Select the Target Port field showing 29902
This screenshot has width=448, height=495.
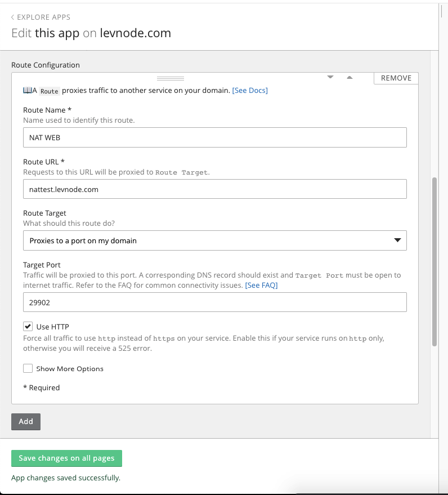[x=214, y=302]
